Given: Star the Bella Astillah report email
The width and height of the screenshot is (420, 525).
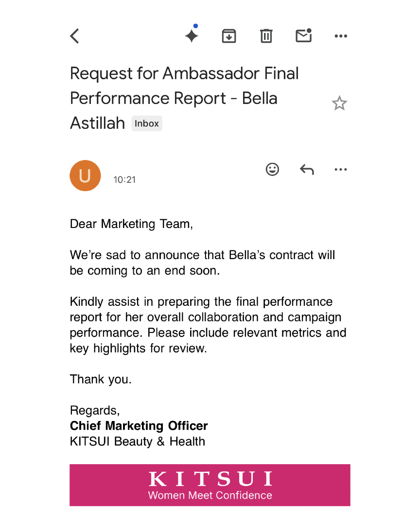Looking at the screenshot, I should (x=339, y=103).
